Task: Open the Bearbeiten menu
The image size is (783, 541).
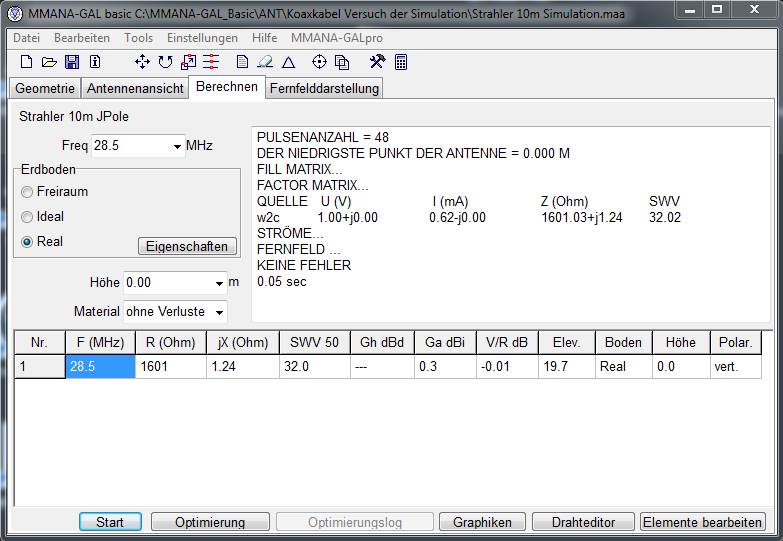Action: pyautogui.click(x=82, y=38)
